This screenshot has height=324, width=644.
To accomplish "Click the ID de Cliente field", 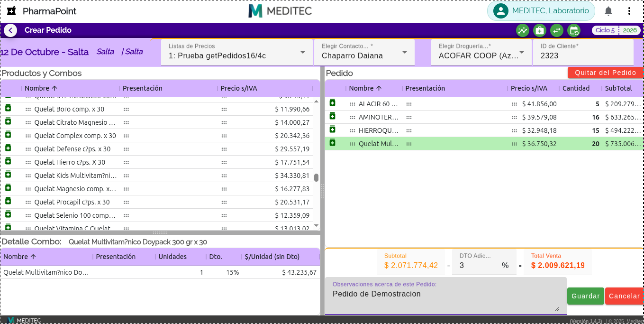I will pyautogui.click(x=583, y=52).
